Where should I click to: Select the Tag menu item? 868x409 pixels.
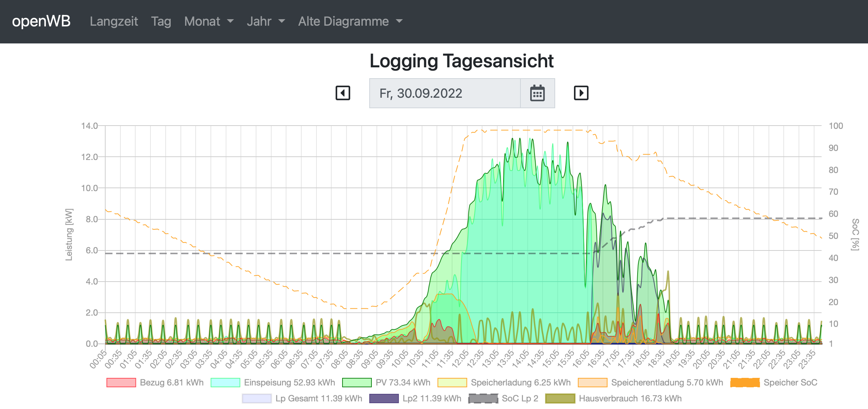[x=161, y=21]
